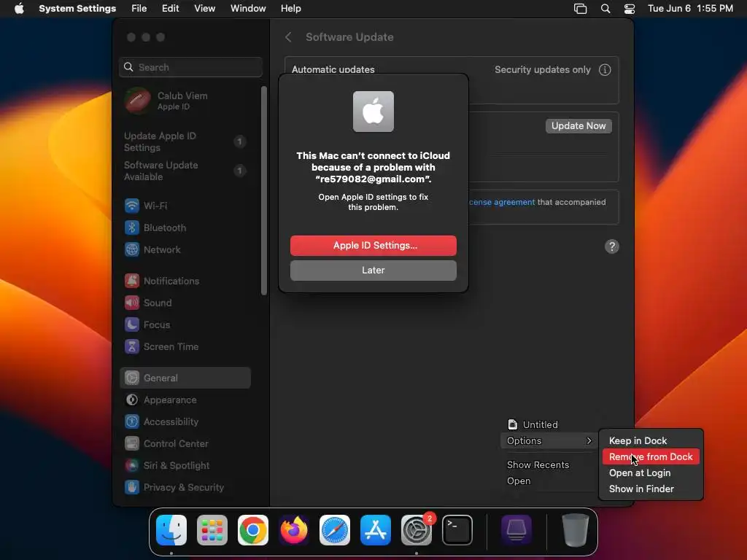Open the Apple menu
This screenshot has height=560, width=747.
click(19, 9)
